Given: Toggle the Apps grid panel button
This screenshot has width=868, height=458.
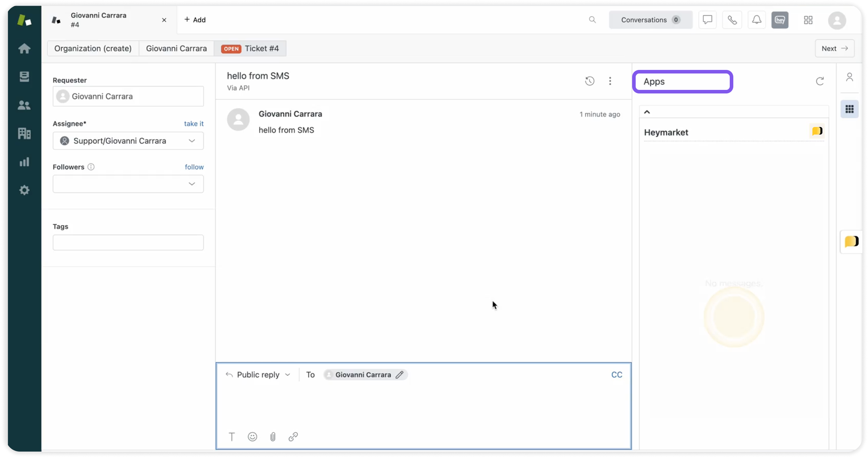Looking at the screenshot, I should (x=849, y=109).
